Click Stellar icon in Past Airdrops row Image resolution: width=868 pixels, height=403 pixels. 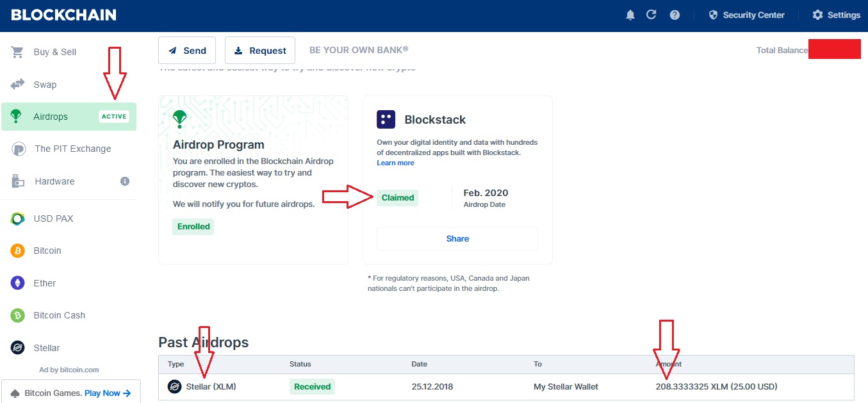(x=174, y=386)
